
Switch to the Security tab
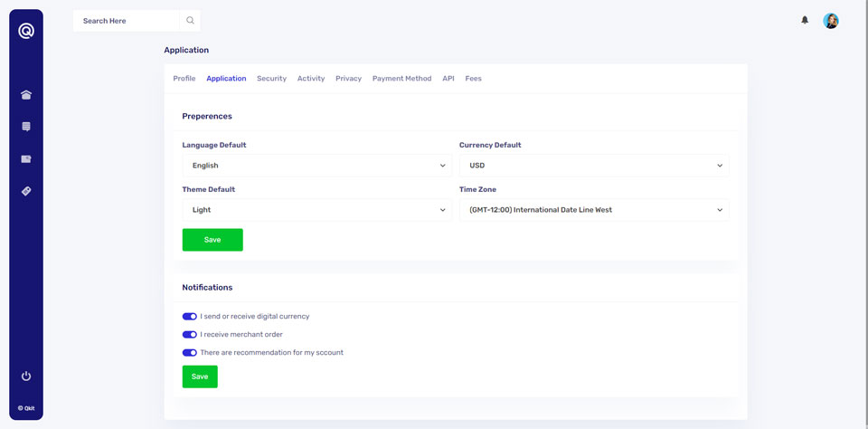tap(271, 79)
